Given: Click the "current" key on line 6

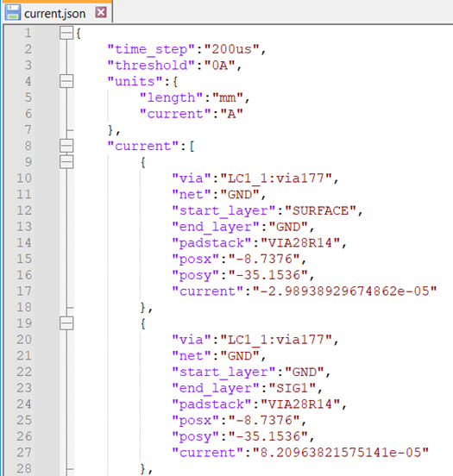Looking at the screenshot, I should [x=175, y=114].
